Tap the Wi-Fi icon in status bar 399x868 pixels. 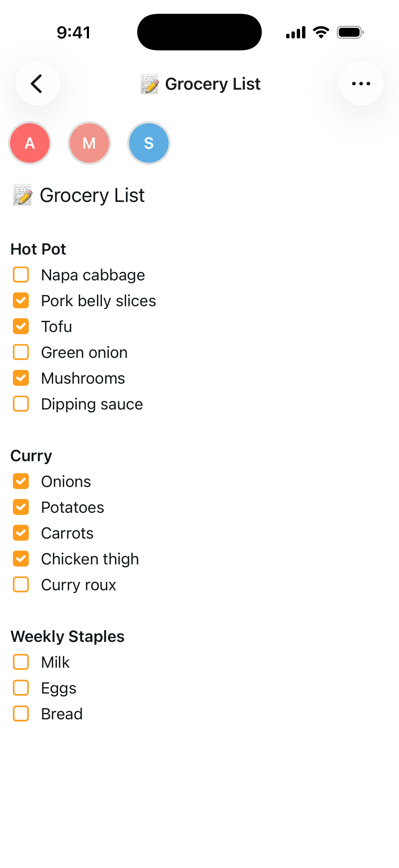(321, 32)
